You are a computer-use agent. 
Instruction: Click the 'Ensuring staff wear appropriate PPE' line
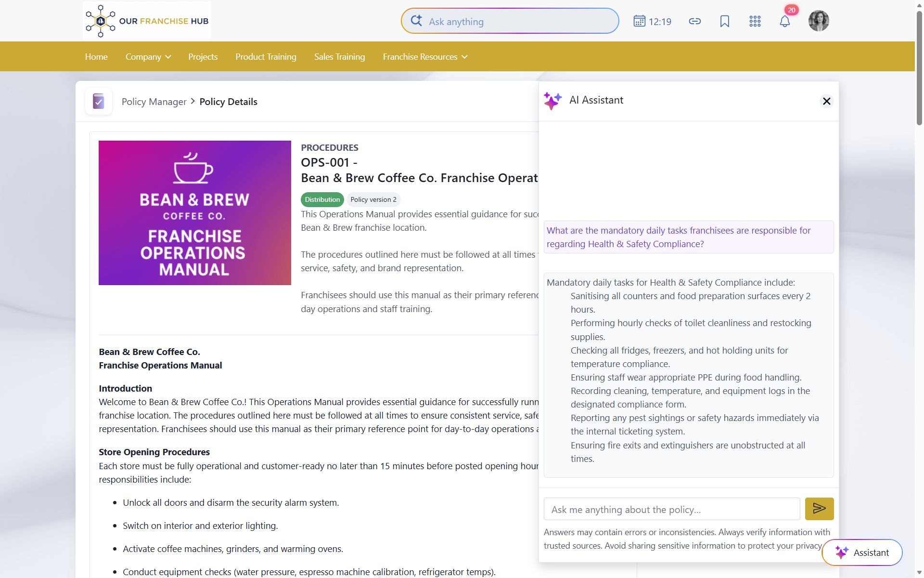click(x=686, y=377)
